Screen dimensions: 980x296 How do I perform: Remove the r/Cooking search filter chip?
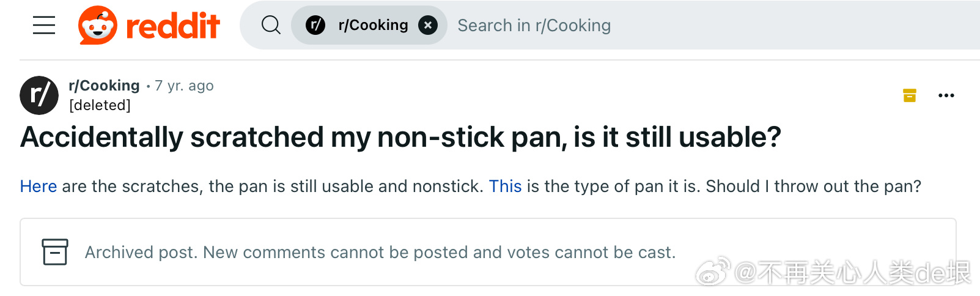[428, 25]
